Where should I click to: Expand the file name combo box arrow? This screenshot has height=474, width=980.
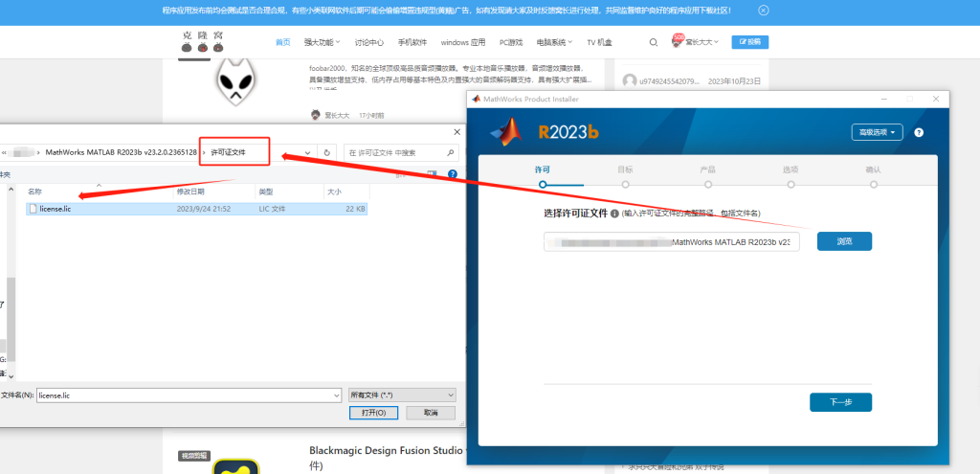coord(336,395)
